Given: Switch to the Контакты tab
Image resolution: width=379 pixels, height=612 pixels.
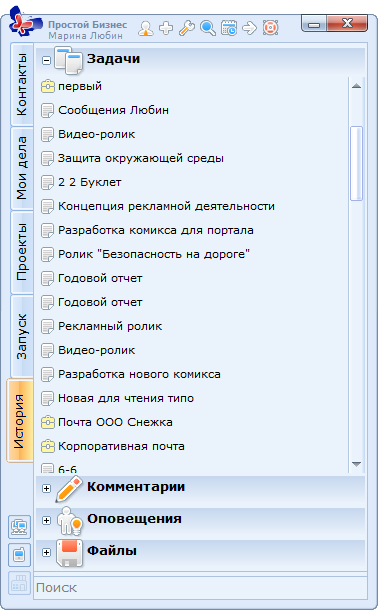Looking at the screenshot, I should pyautogui.click(x=22, y=84).
